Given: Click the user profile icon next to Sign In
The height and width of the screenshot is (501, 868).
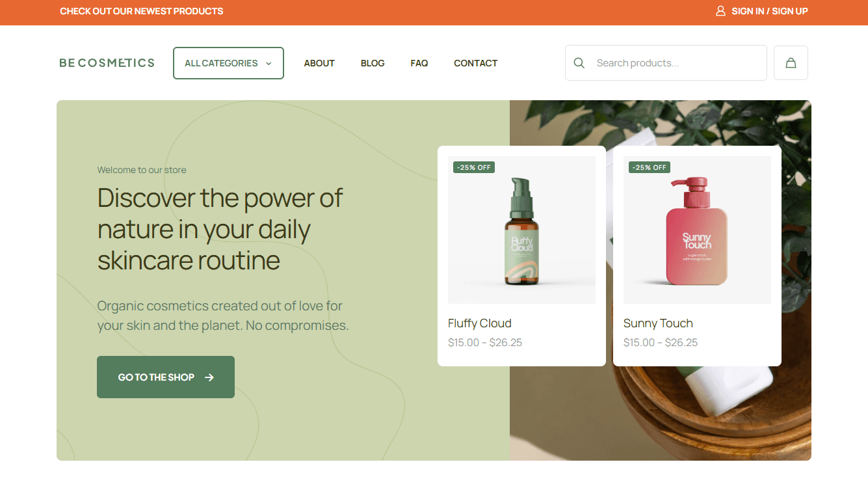Looking at the screenshot, I should tap(720, 10).
